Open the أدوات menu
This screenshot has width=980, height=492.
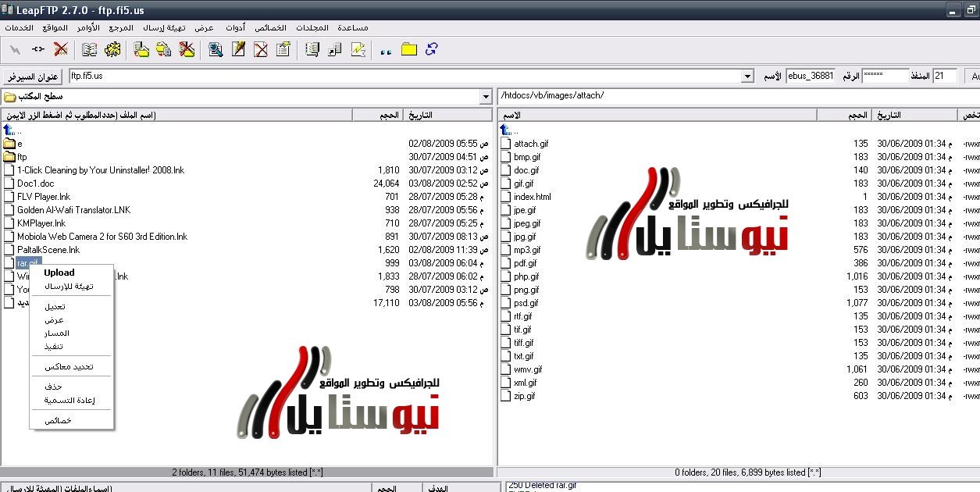[234, 27]
